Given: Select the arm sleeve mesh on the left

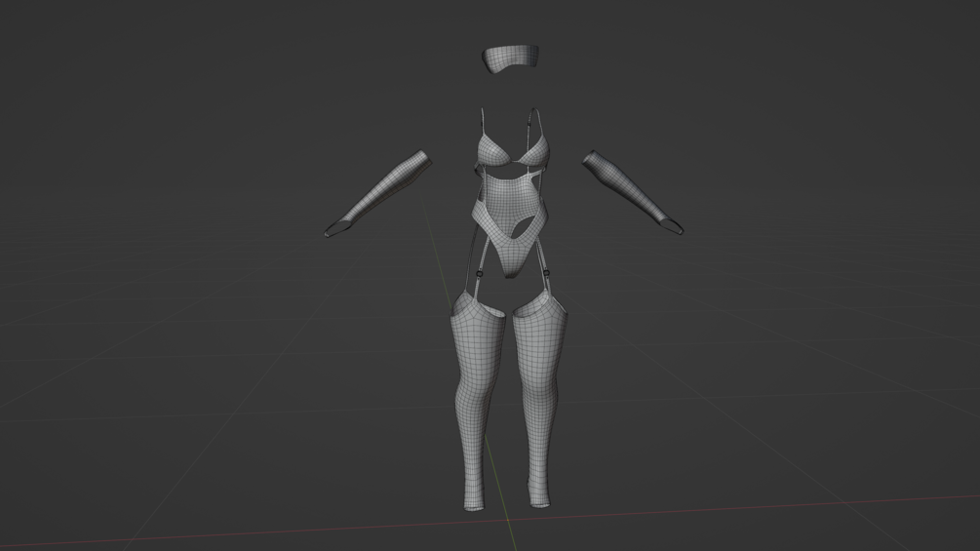Looking at the screenshot, I should [377, 193].
